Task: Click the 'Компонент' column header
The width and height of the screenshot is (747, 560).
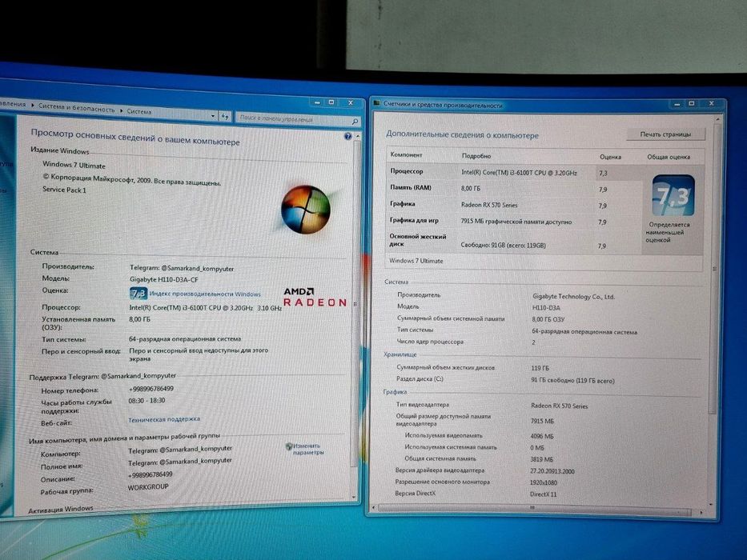Action: pos(407,154)
